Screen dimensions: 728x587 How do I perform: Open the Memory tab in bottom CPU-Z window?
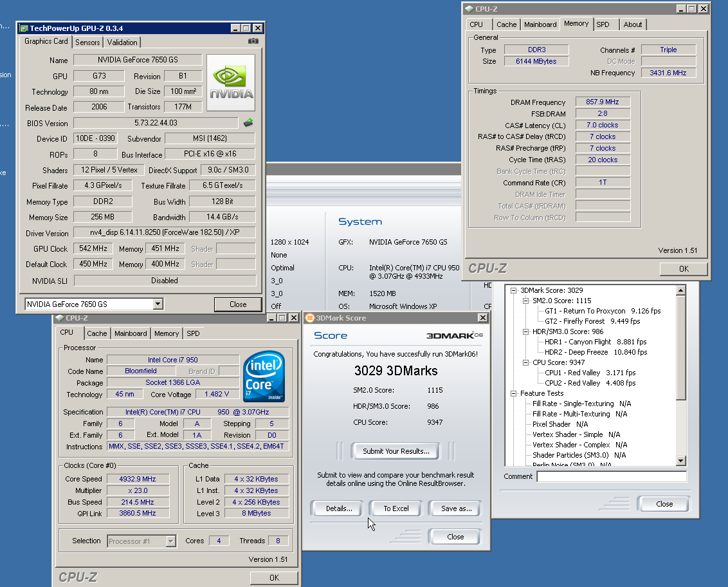click(166, 333)
